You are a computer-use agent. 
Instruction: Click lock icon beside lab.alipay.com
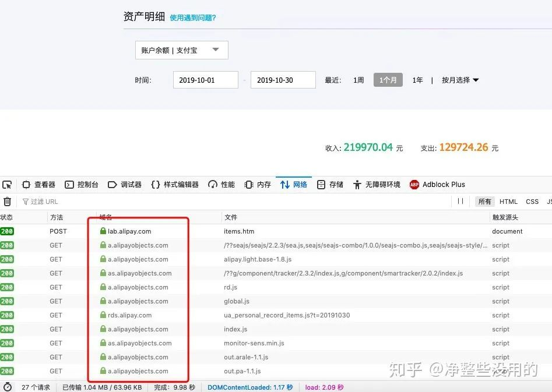[103, 231]
